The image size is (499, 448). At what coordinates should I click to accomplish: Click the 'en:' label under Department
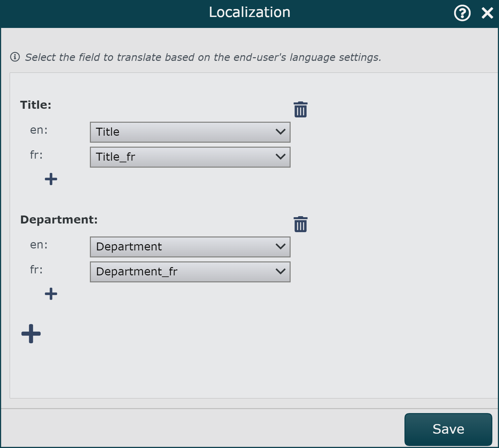pyautogui.click(x=39, y=245)
